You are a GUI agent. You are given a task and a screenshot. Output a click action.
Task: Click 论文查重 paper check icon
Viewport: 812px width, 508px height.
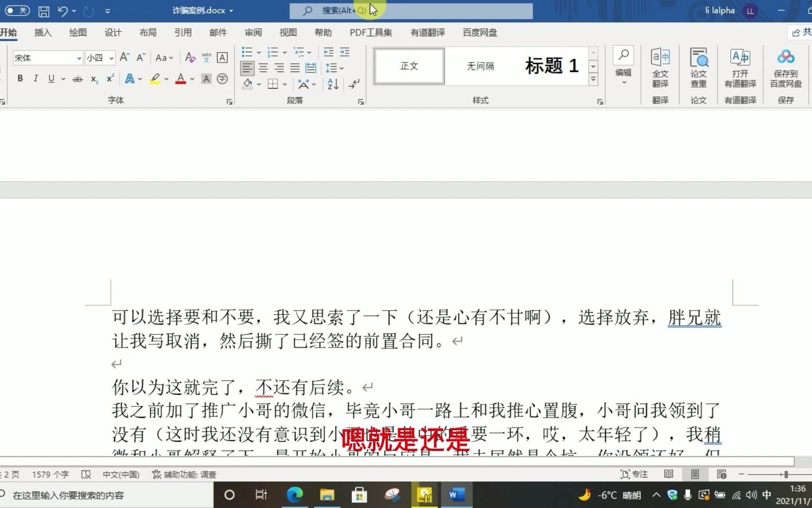698,68
